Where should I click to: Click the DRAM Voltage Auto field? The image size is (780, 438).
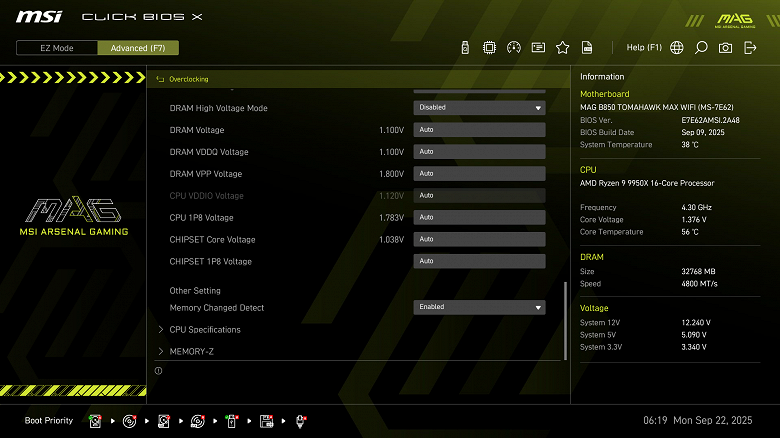[479, 130]
